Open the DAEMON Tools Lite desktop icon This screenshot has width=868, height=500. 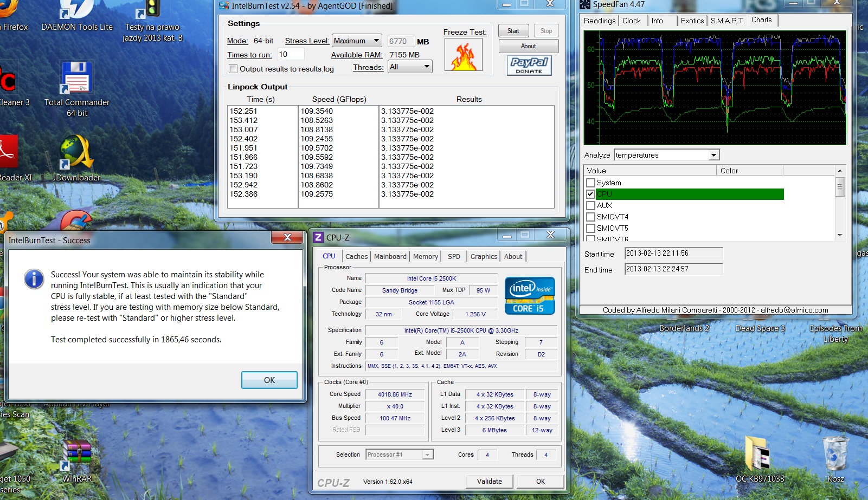[x=77, y=11]
